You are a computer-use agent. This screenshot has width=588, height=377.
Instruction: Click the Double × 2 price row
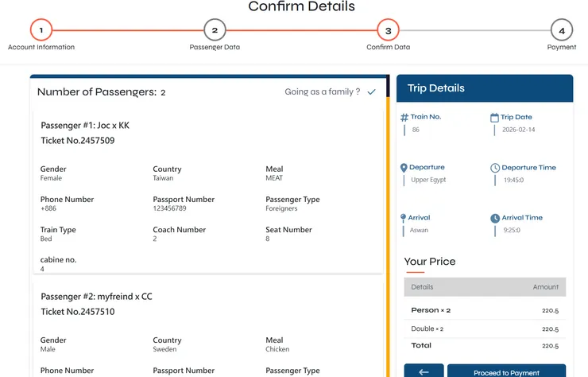pos(485,328)
